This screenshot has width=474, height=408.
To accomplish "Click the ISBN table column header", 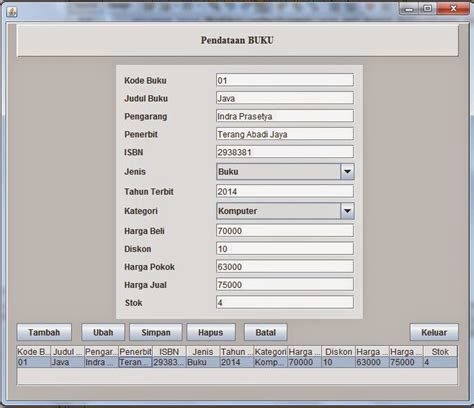I will [x=169, y=352].
